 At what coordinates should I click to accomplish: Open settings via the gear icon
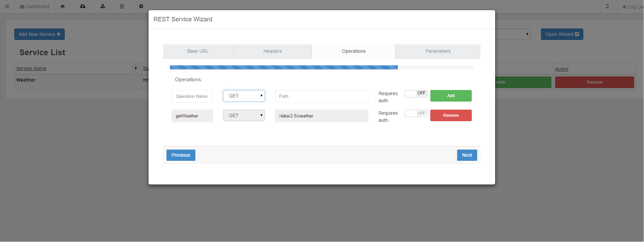141,6
